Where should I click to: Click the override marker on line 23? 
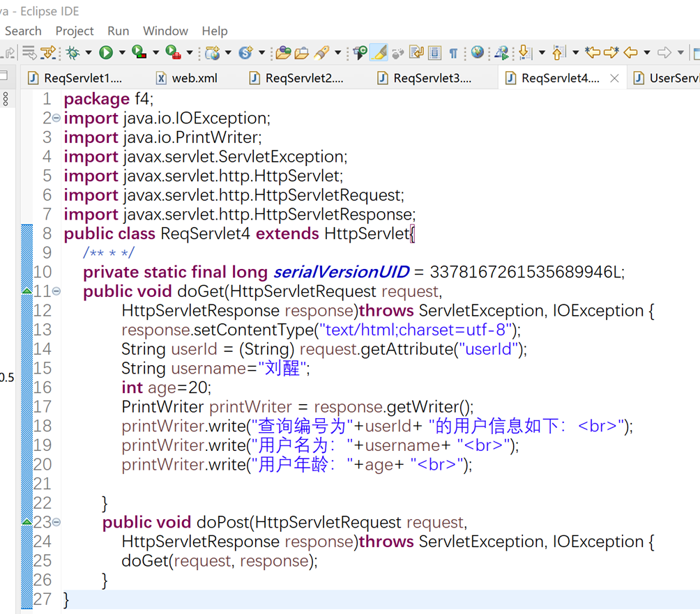26,521
